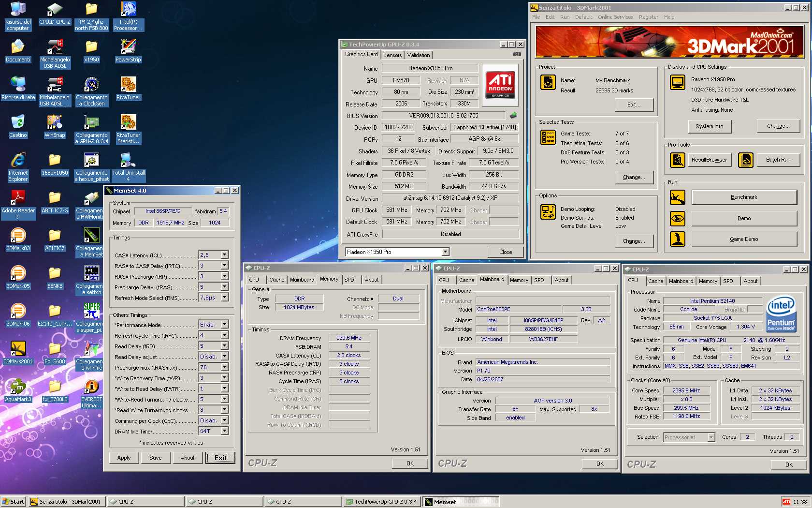The image size is (812, 508).
Task: Click the GPU-Z BIOS Version field
Action: click(444, 116)
